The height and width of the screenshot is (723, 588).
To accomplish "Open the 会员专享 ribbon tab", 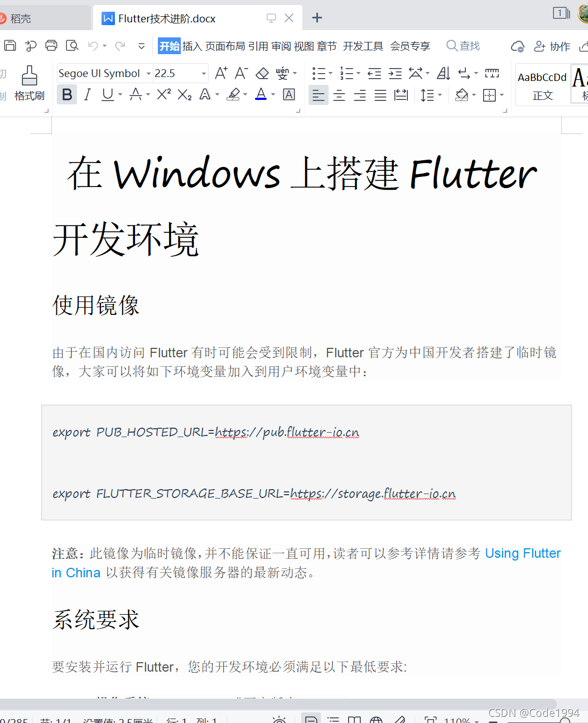I will pyautogui.click(x=410, y=46).
